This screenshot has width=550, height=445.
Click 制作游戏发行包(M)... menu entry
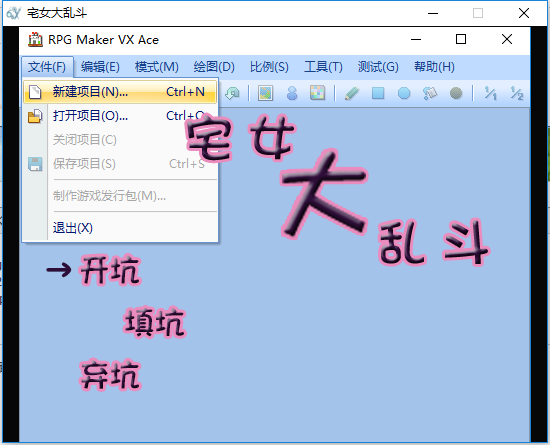(120, 196)
